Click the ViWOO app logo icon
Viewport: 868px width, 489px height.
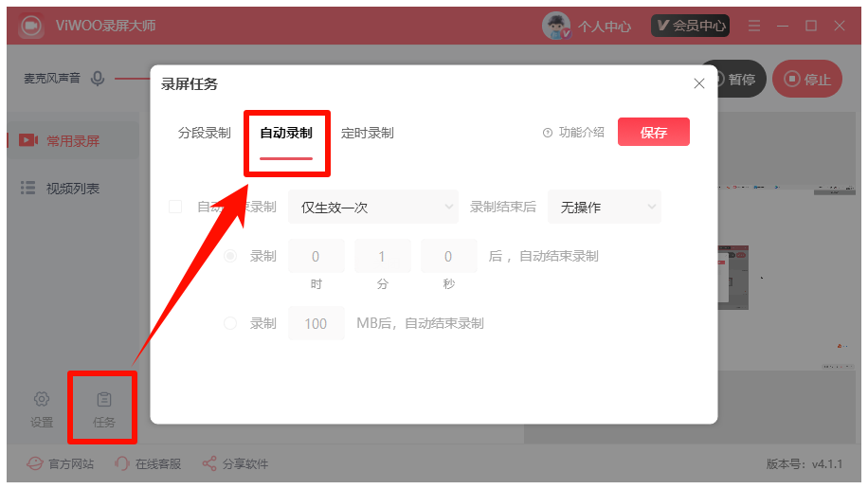coord(31,26)
